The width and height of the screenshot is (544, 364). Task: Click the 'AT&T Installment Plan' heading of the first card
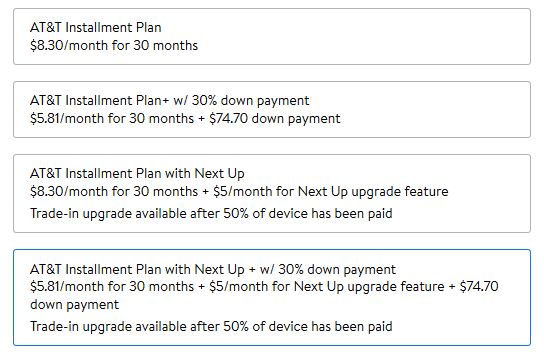coord(95,27)
